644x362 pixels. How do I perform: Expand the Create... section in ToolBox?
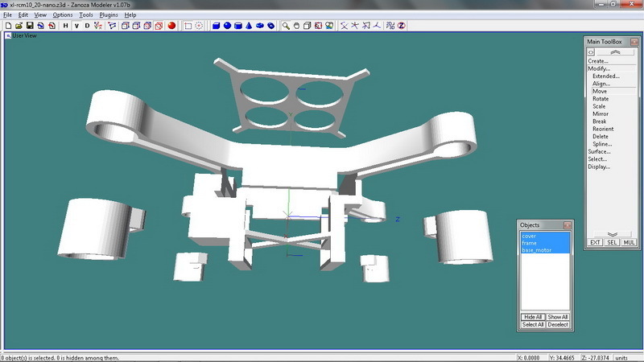pyautogui.click(x=598, y=61)
